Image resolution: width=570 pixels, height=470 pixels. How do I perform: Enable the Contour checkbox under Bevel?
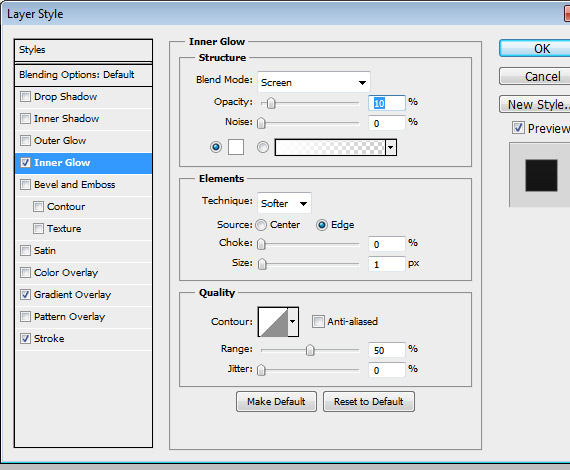pyautogui.click(x=38, y=207)
